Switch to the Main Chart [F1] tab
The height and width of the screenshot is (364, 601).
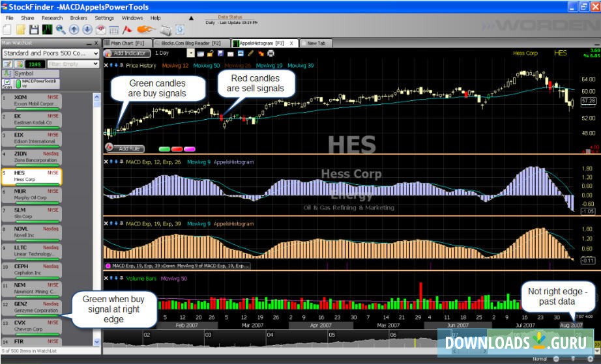(x=127, y=43)
